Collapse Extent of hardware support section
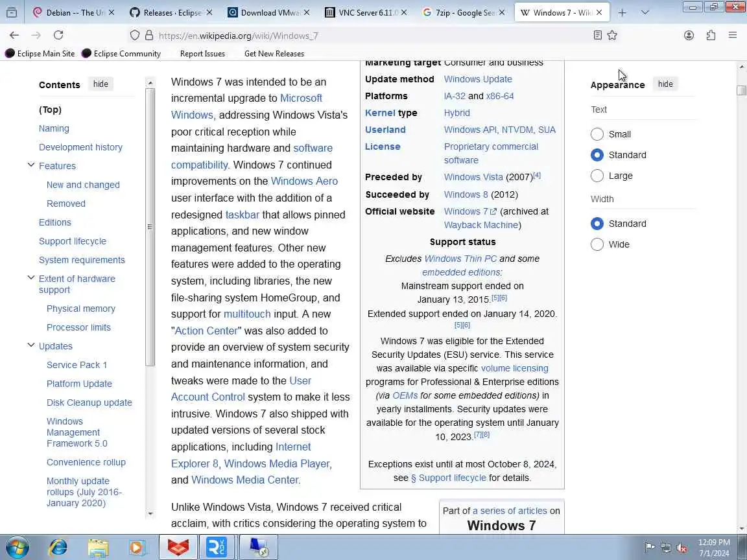This screenshot has width=747, height=560. 31,278
